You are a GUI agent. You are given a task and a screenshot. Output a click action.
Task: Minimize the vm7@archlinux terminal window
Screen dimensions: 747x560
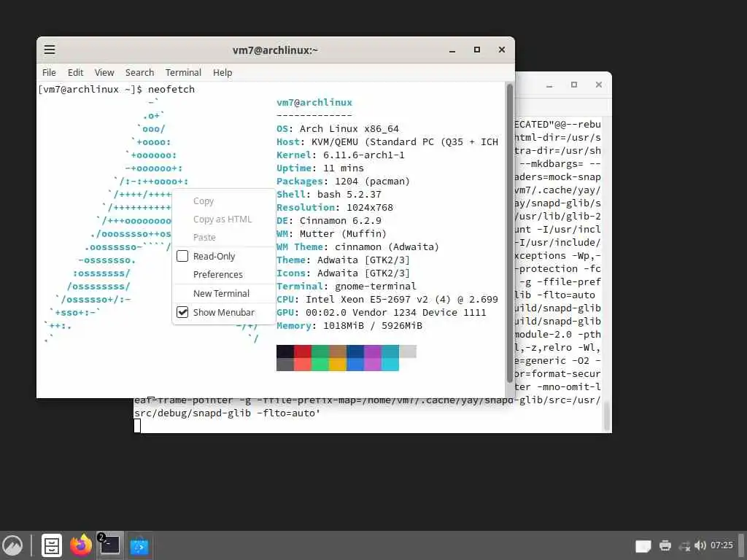tap(452, 50)
